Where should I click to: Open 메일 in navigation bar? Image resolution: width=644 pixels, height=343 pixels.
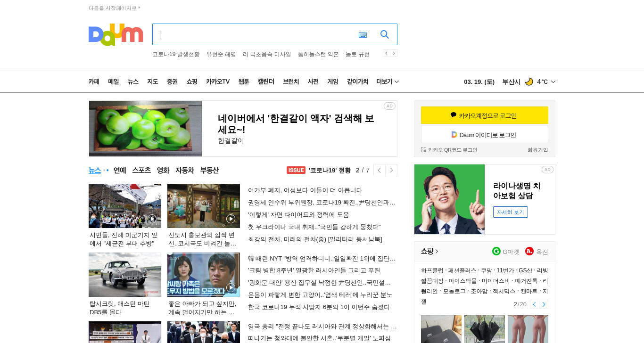114,82
